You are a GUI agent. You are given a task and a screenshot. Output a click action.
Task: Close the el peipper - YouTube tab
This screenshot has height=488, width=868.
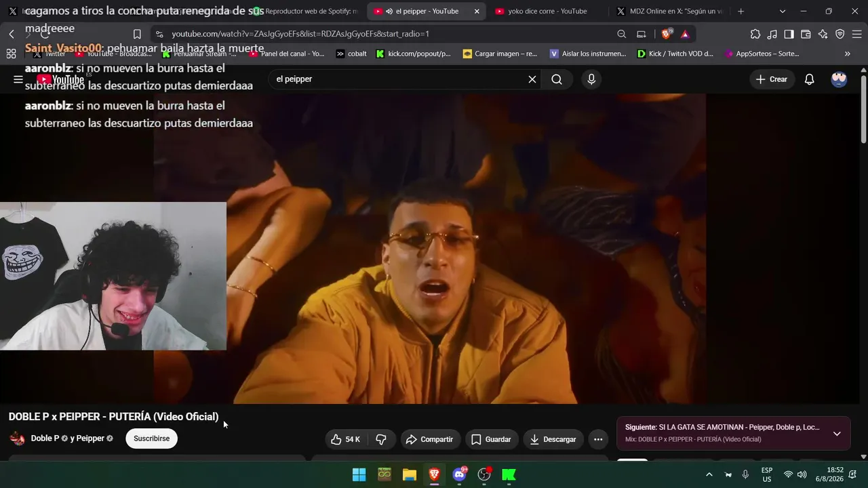point(477,12)
